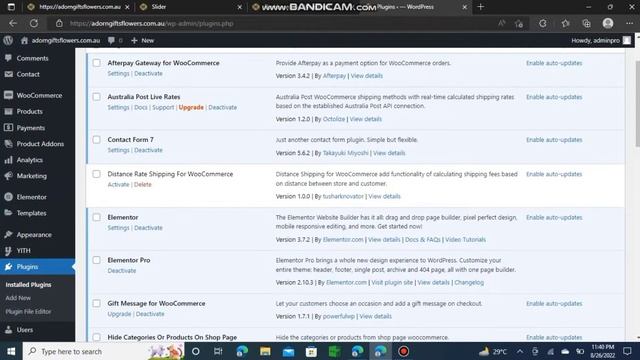640x360 pixels.
Task: Open Comments in sidebar
Action: 32,58
